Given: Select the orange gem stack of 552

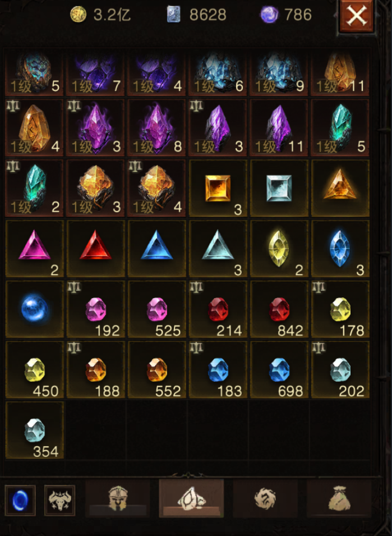Looking at the screenshot, I should [156, 369].
